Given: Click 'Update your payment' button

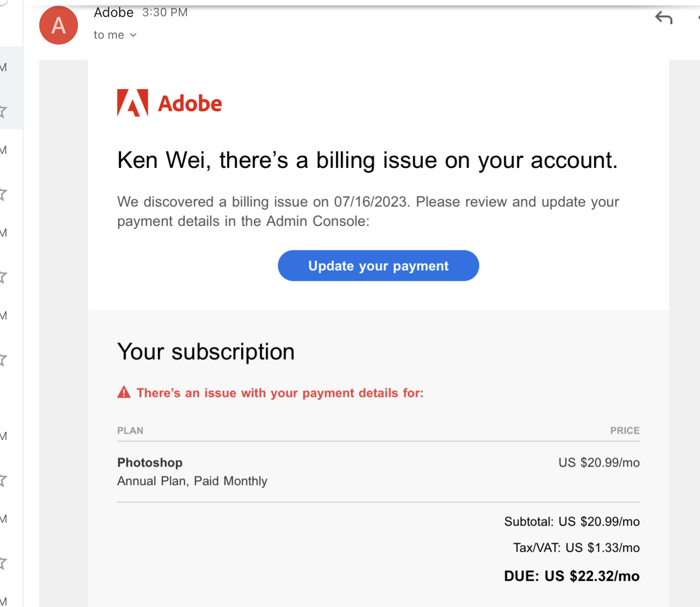Looking at the screenshot, I should pyautogui.click(x=378, y=265).
